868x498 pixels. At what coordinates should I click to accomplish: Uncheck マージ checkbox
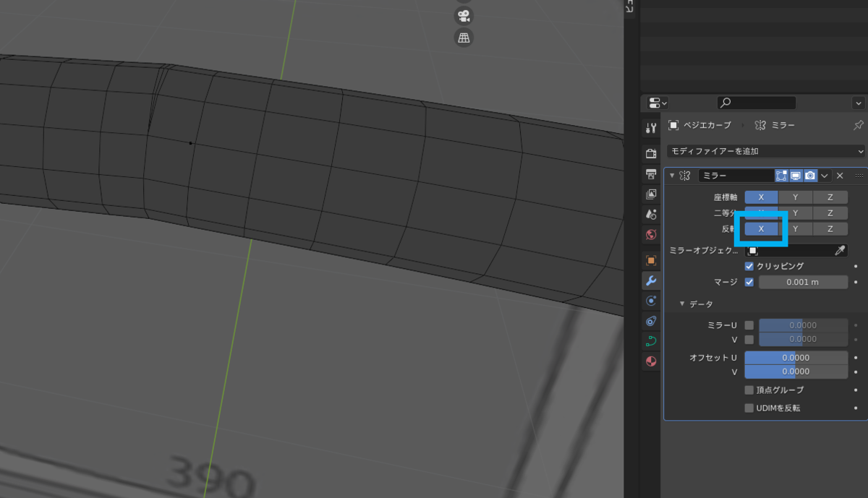[x=749, y=282]
